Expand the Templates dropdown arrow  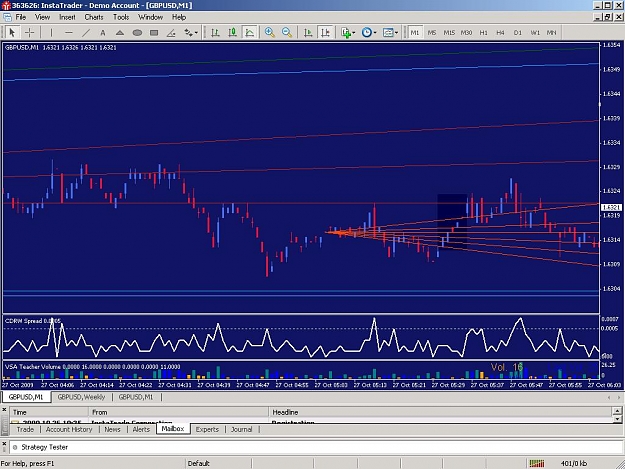click(x=396, y=33)
